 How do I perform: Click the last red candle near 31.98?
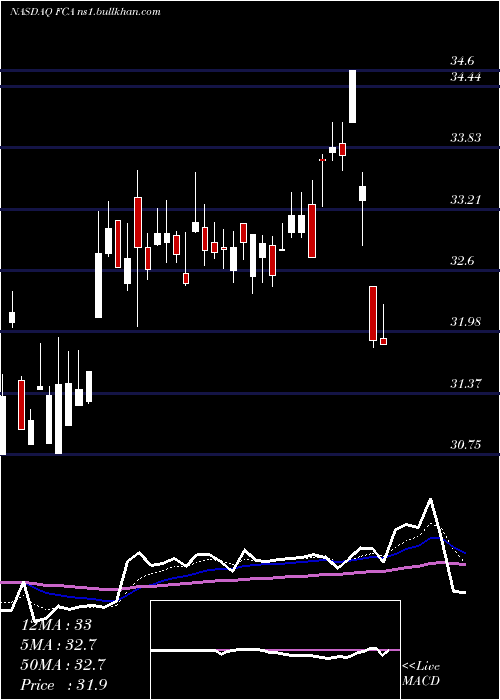pyautogui.click(x=383, y=342)
